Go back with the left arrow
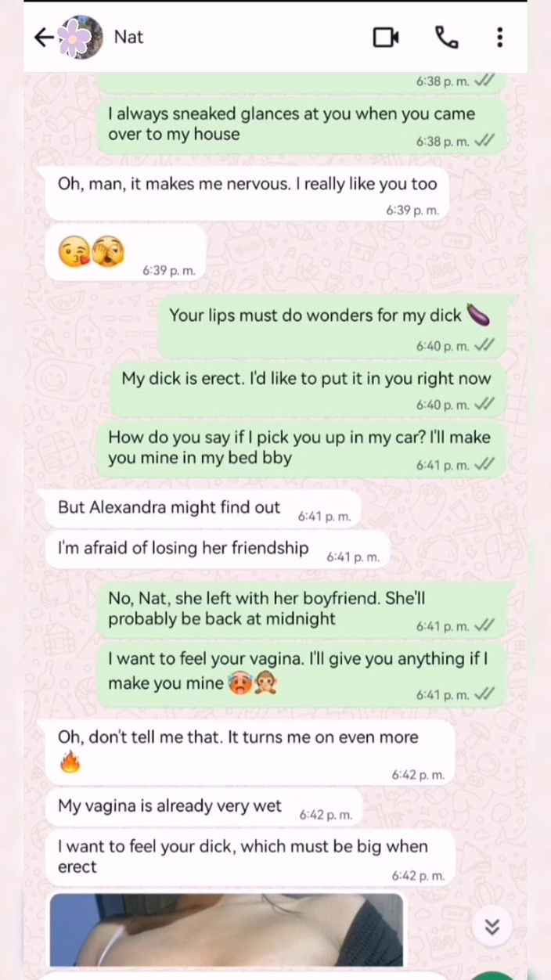The height and width of the screenshot is (980, 551). (44, 37)
